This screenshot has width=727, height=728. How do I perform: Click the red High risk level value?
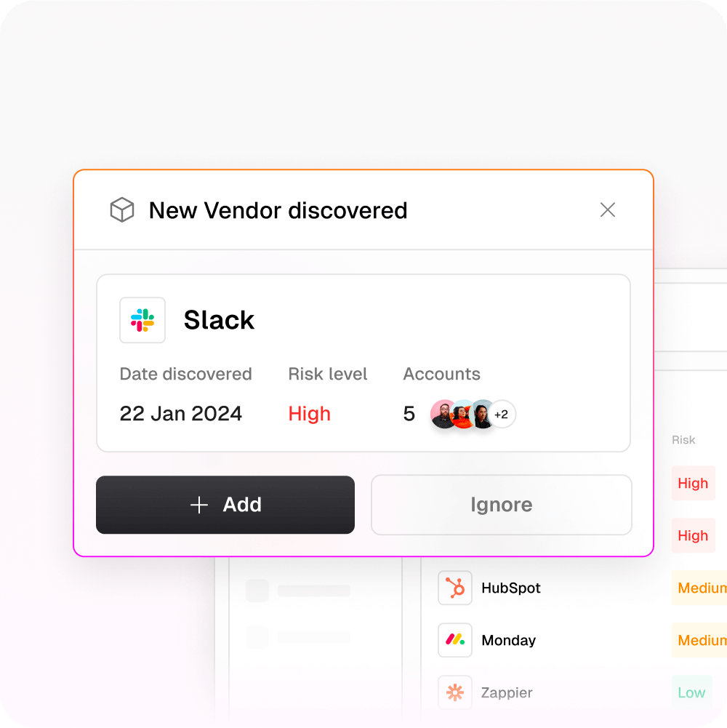[x=309, y=414]
